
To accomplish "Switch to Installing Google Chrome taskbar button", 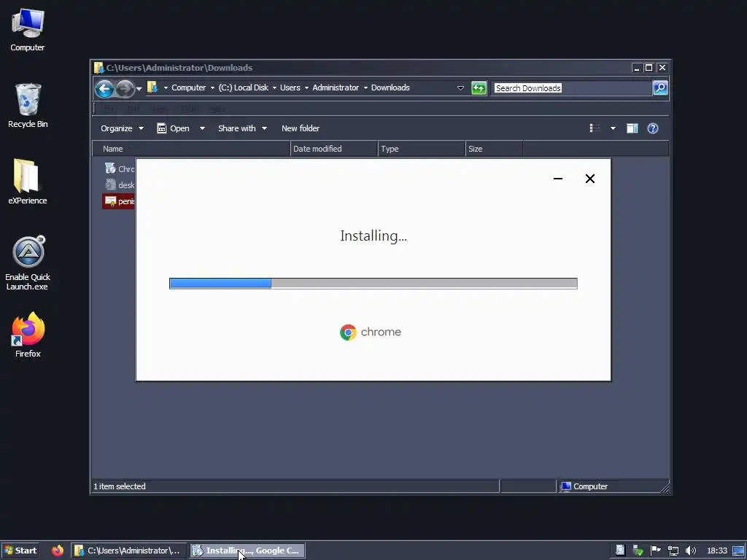I will (247, 551).
